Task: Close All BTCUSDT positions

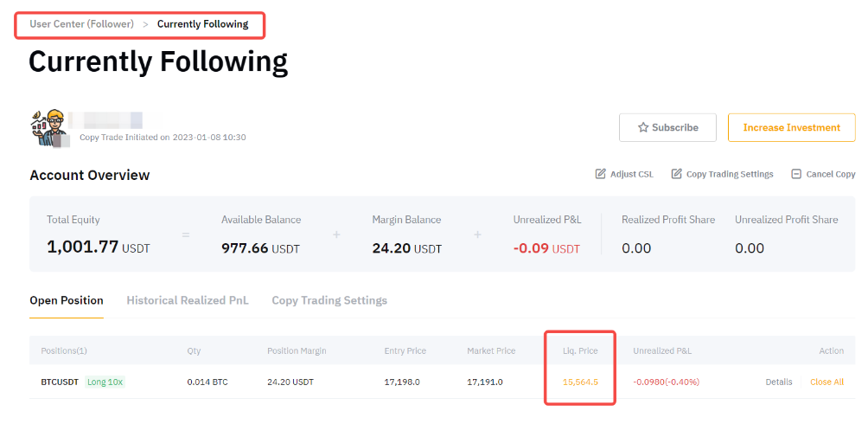Action: (827, 382)
